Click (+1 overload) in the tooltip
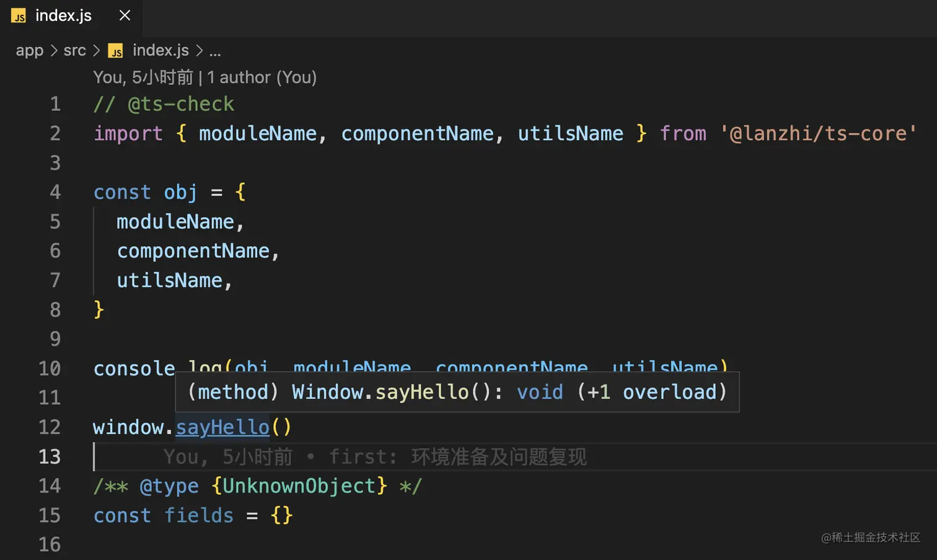Image resolution: width=937 pixels, height=560 pixels. pyautogui.click(x=652, y=392)
